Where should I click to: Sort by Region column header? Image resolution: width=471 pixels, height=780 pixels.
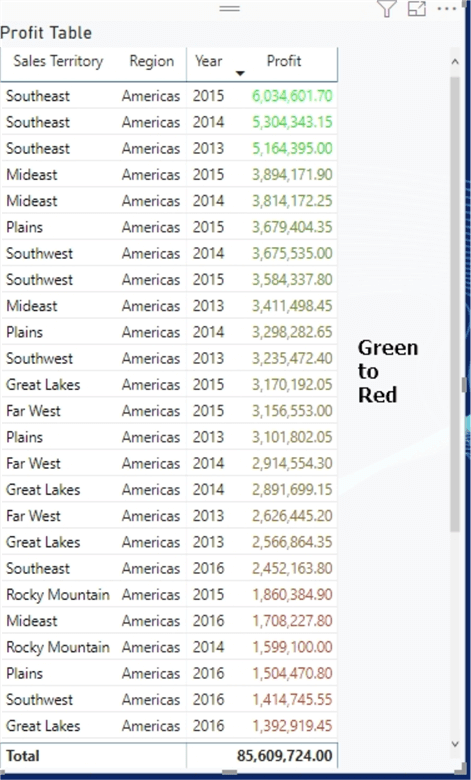tap(152, 61)
